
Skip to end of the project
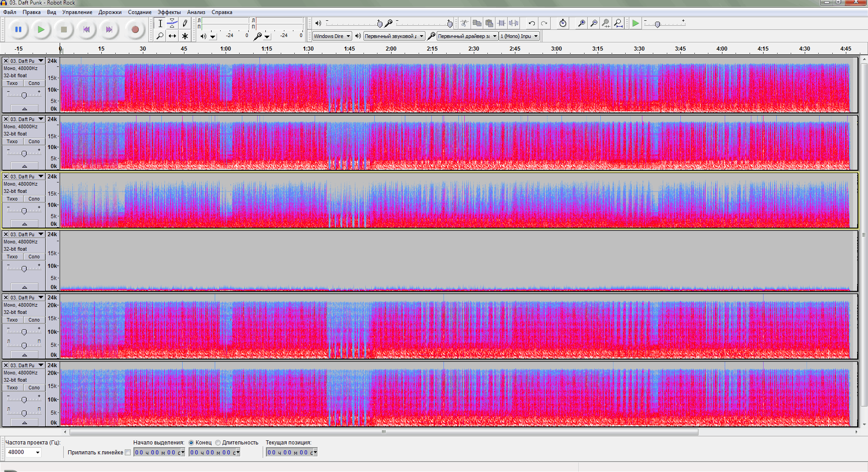(x=109, y=30)
